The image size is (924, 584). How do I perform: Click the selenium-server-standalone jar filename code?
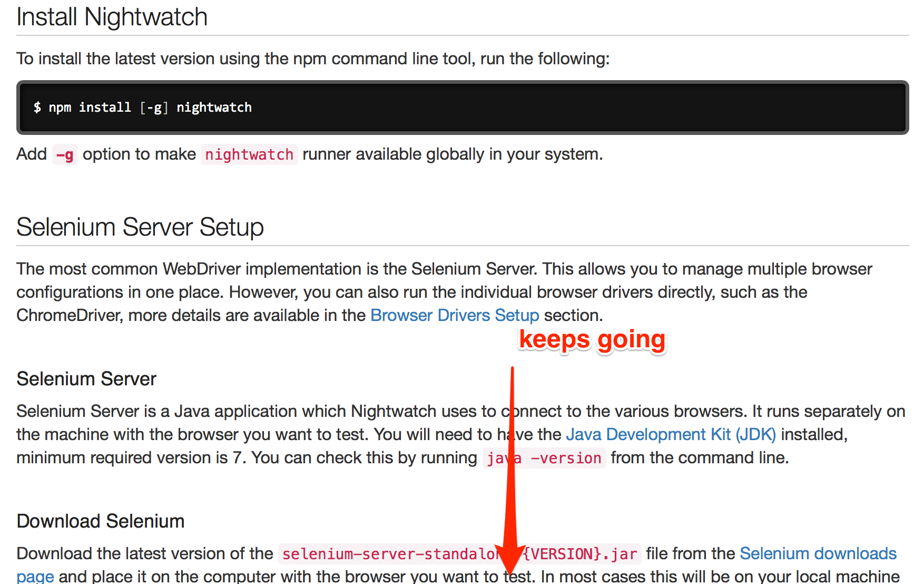click(x=459, y=554)
